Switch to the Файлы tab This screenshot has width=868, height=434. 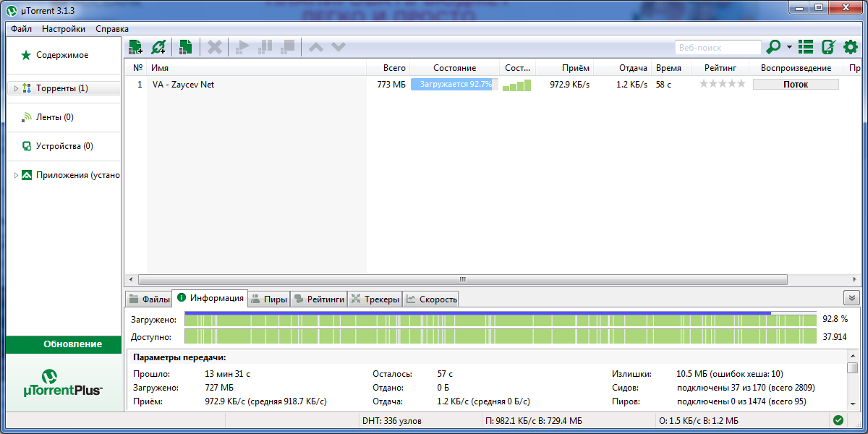pyautogui.click(x=149, y=299)
